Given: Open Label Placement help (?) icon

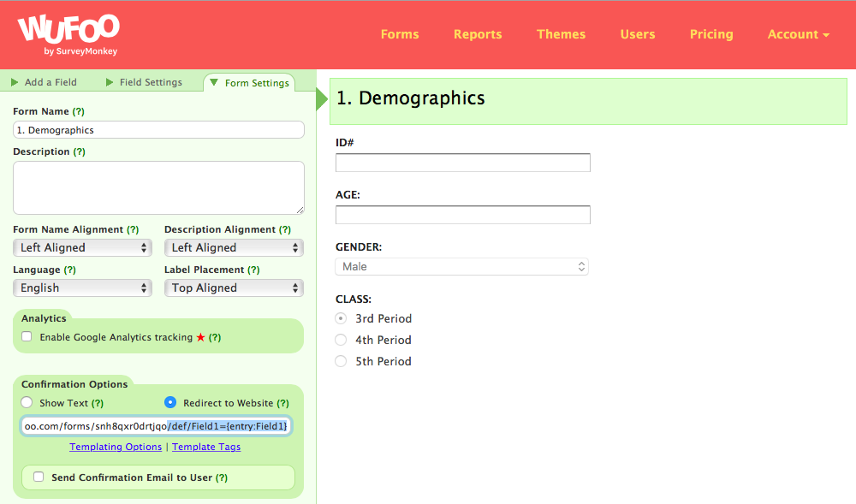Looking at the screenshot, I should tap(253, 270).
